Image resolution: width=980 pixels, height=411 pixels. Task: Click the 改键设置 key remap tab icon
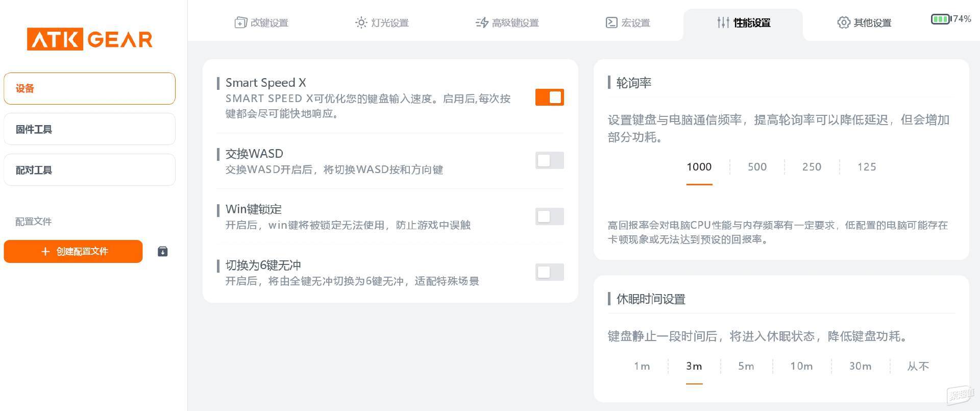point(240,22)
